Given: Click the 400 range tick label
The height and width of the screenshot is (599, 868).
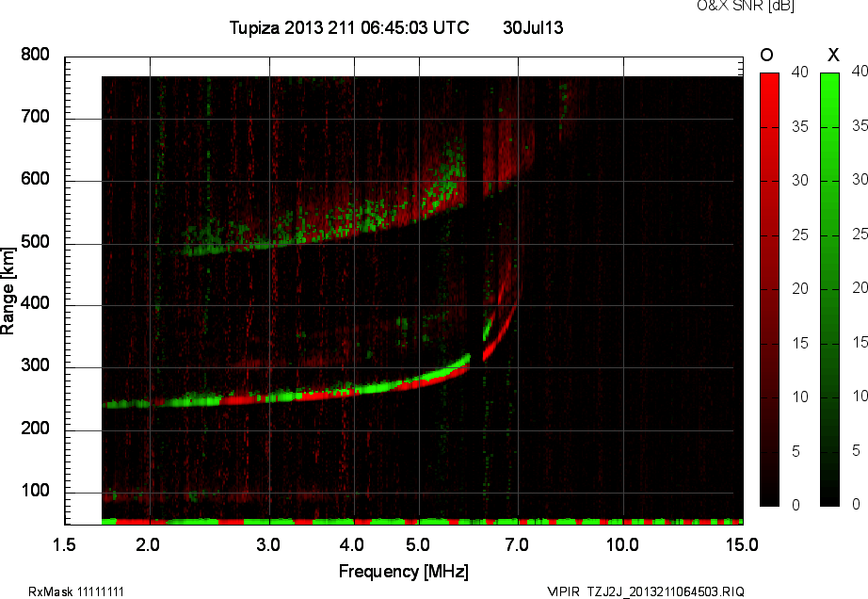Looking at the screenshot, I should (x=35, y=303).
